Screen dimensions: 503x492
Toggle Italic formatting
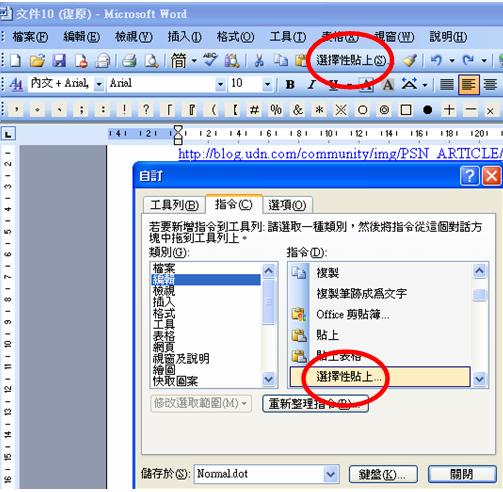(x=312, y=84)
